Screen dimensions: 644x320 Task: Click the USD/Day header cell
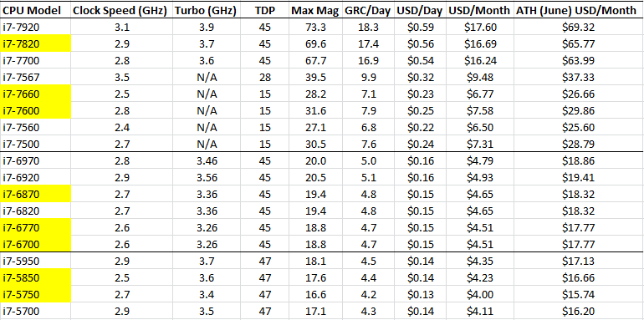tap(420, 11)
